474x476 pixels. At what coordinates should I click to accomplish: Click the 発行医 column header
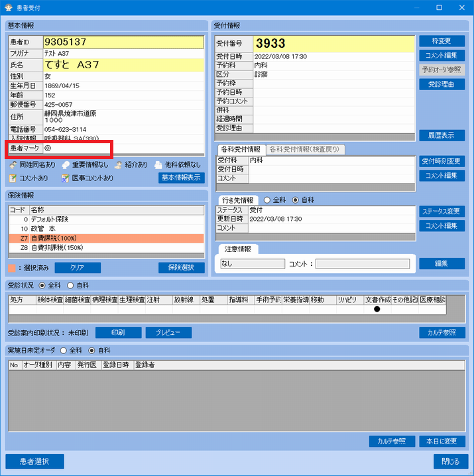coord(88,365)
